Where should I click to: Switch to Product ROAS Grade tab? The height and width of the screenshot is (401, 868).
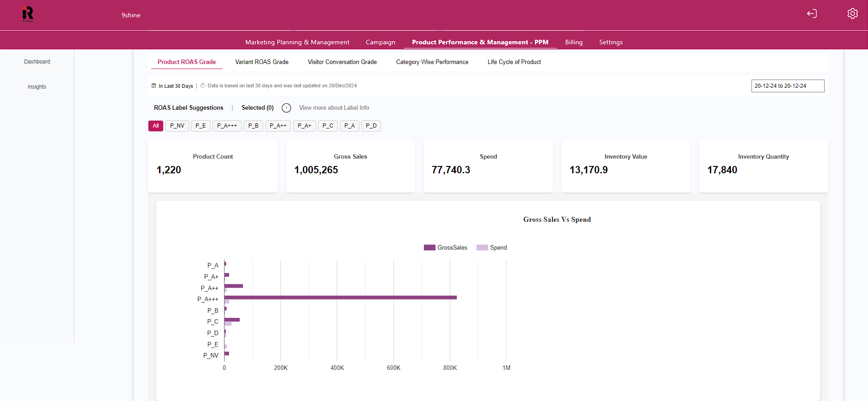187,62
